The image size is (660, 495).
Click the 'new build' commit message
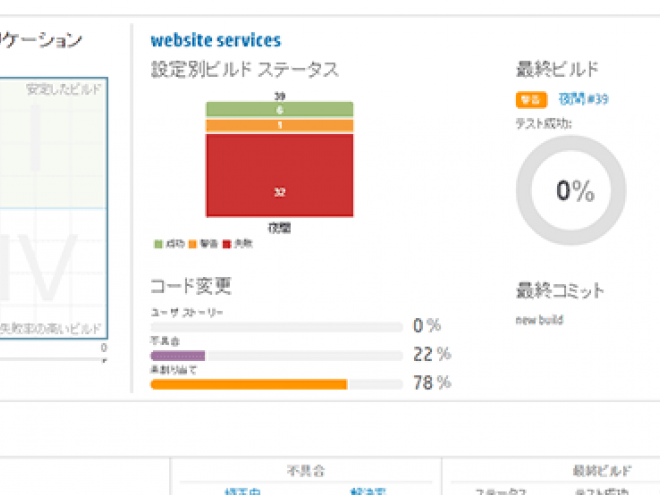click(x=539, y=320)
